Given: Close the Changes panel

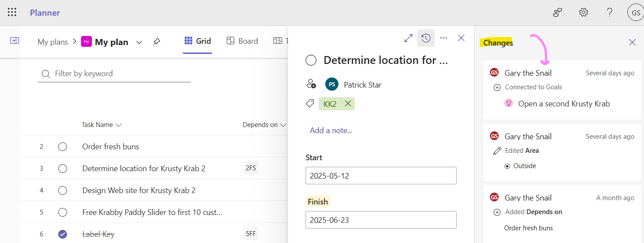Looking at the screenshot, I should click(x=632, y=42).
